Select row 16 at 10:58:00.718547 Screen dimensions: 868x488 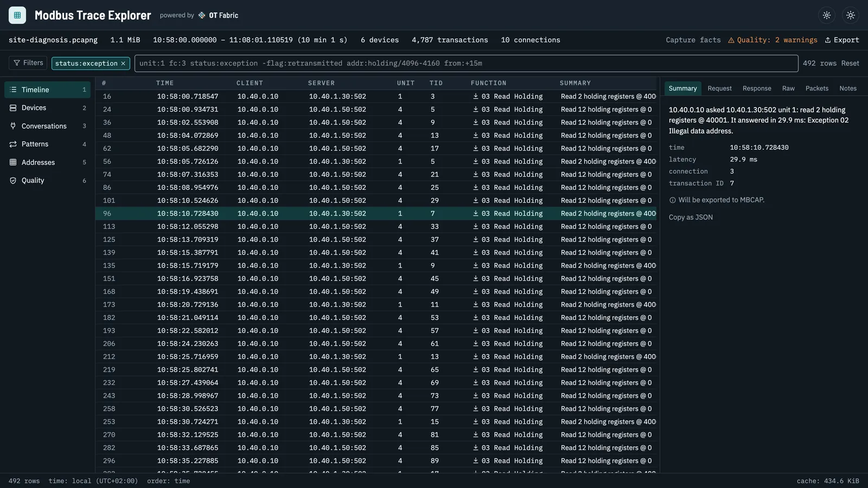(x=376, y=97)
